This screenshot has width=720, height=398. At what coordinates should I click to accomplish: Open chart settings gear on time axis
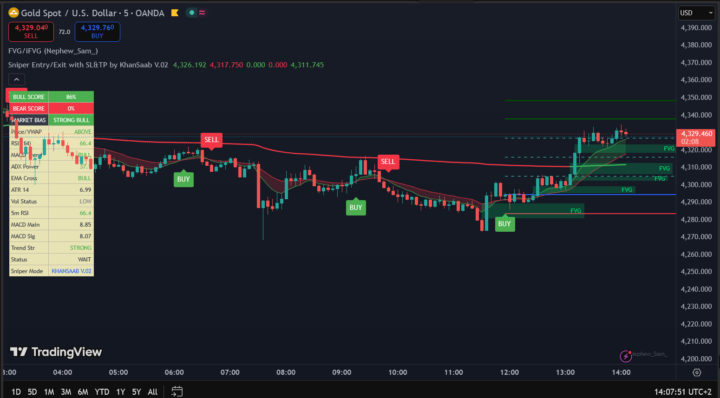(x=697, y=372)
